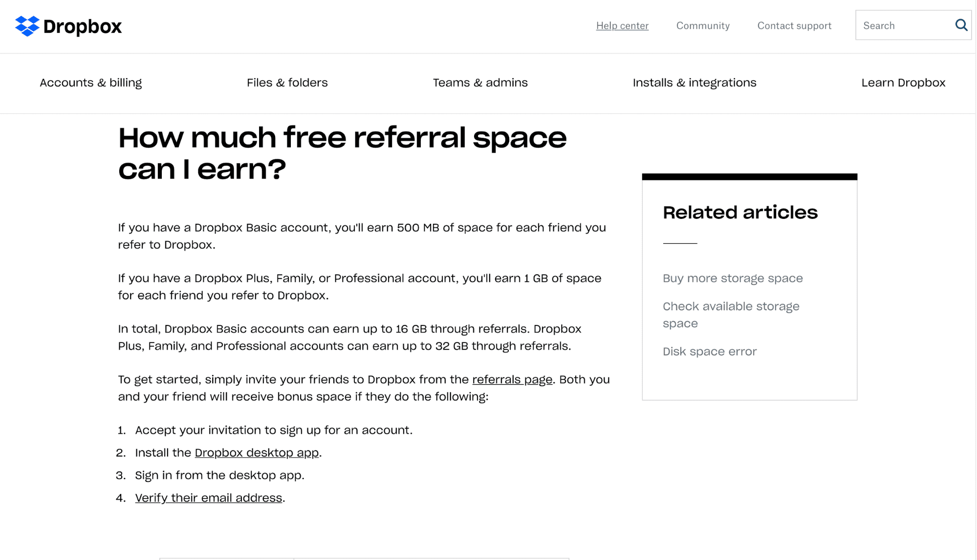
Task: Open the referrals page link
Action: [x=512, y=380]
